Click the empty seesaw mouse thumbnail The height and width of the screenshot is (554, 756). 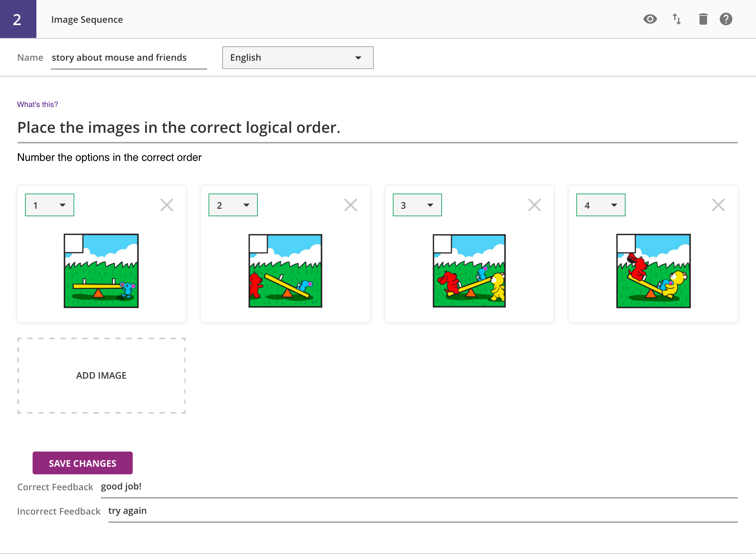pos(101,271)
